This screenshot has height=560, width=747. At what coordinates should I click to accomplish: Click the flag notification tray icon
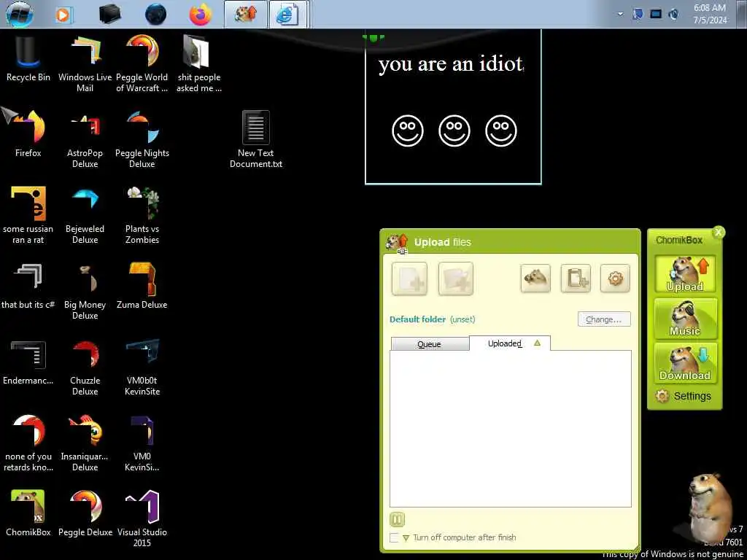pos(638,15)
